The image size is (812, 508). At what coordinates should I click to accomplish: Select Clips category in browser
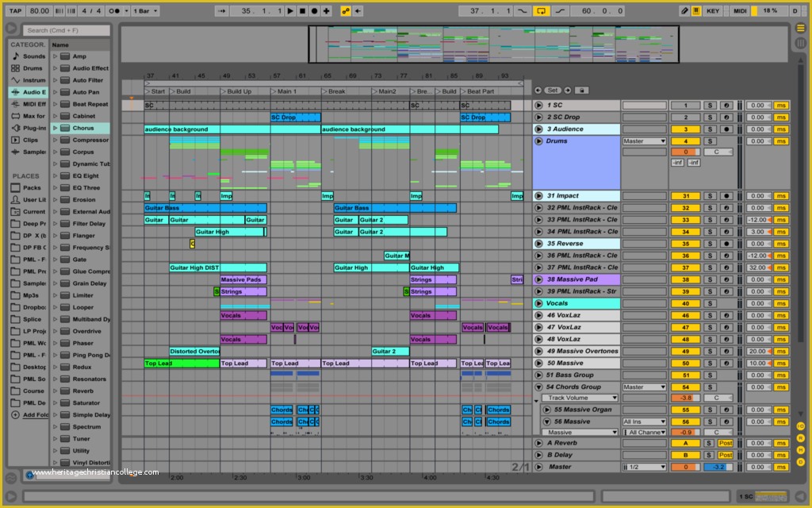(x=29, y=140)
